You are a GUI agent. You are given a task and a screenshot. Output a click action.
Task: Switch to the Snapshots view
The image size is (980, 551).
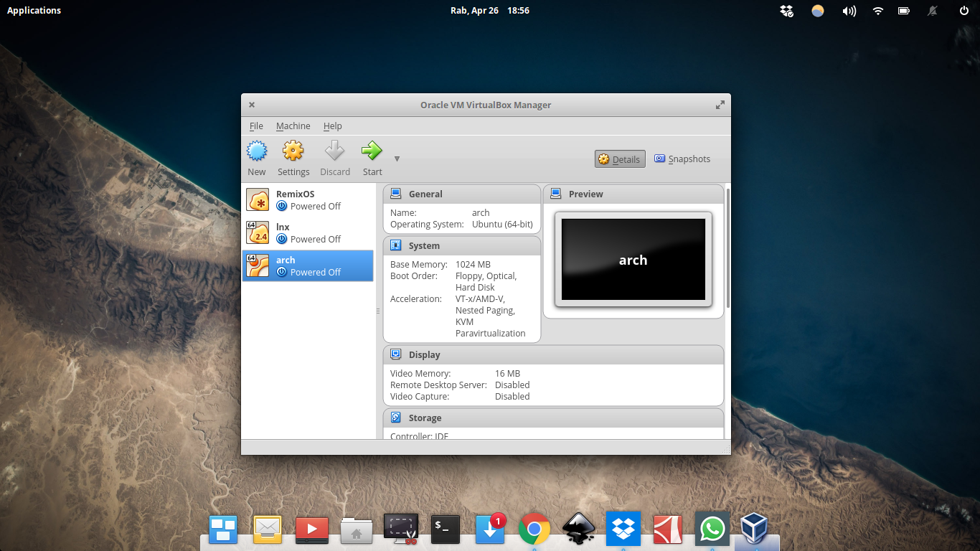pos(682,159)
